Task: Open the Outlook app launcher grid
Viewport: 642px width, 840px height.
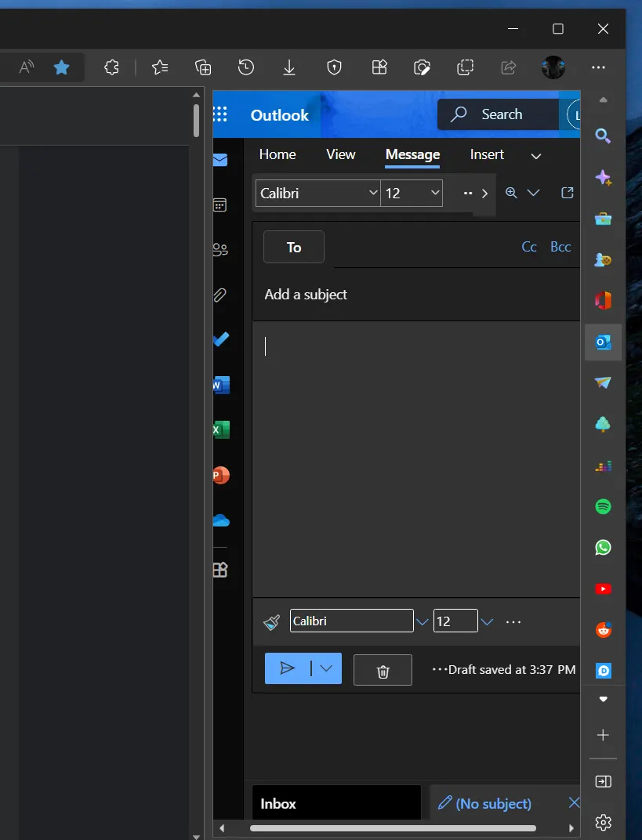Action: click(x=220, y=114)
